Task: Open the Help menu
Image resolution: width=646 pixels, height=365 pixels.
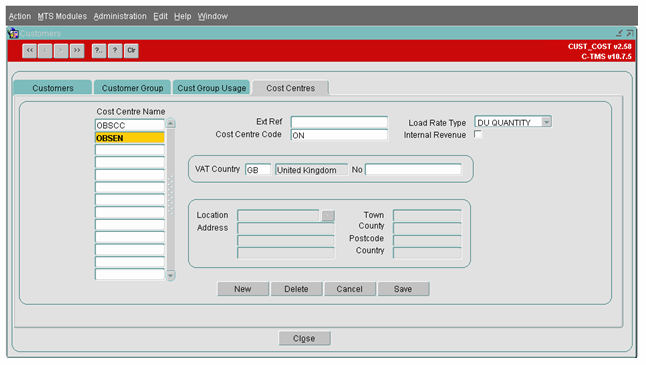Action: tap(183, 16)
